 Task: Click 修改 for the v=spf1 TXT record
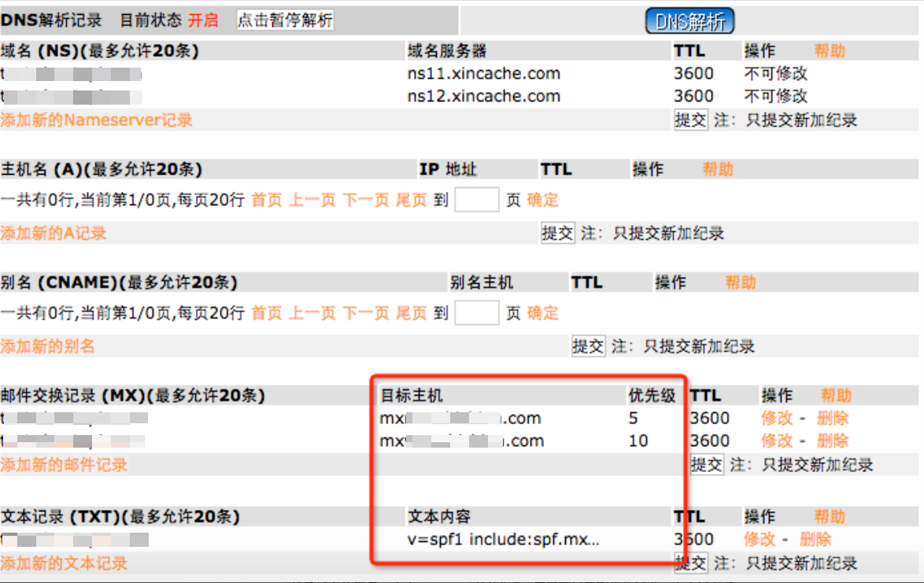760,539
